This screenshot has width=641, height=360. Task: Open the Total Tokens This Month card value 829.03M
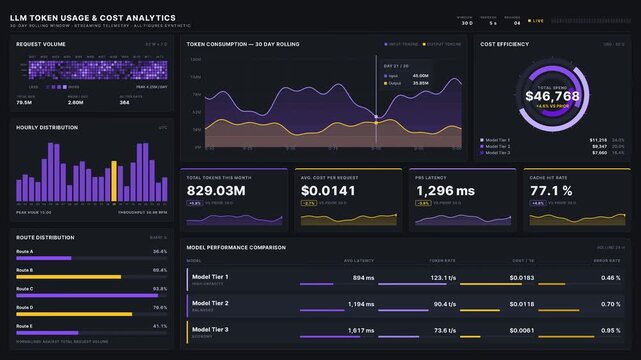tap(216, 191)
